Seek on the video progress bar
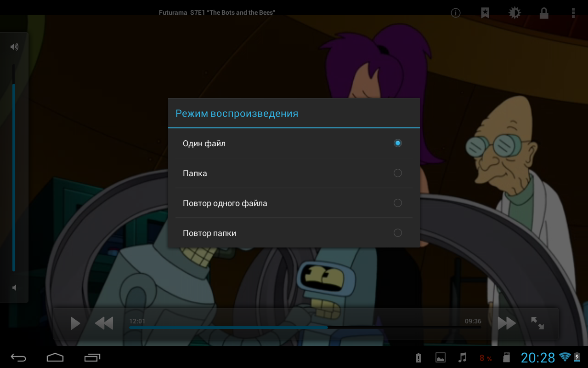Viewport: 588px width, 368px height. 305,328
